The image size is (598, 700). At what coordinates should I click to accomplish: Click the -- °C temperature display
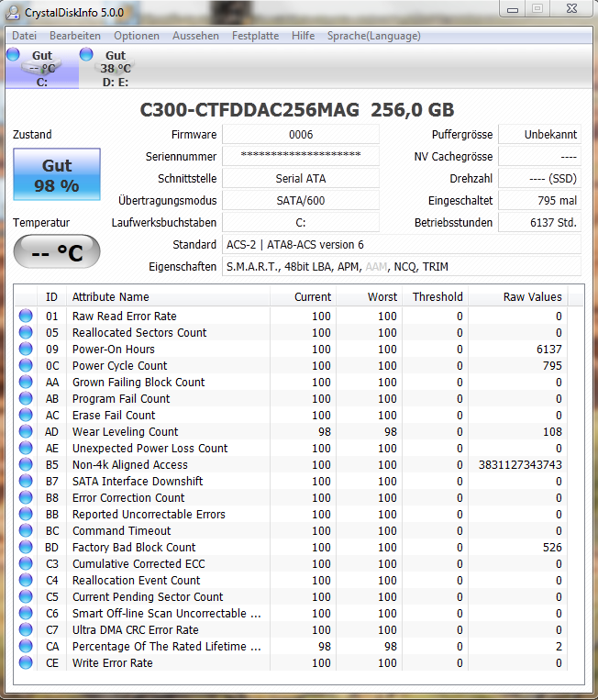(57, 251)
